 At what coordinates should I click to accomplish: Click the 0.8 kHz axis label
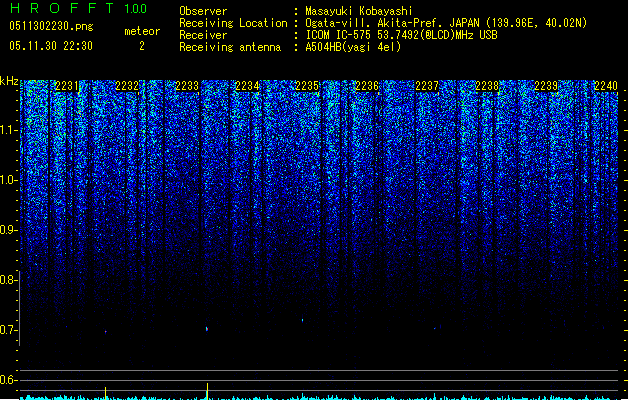(9, 280)
